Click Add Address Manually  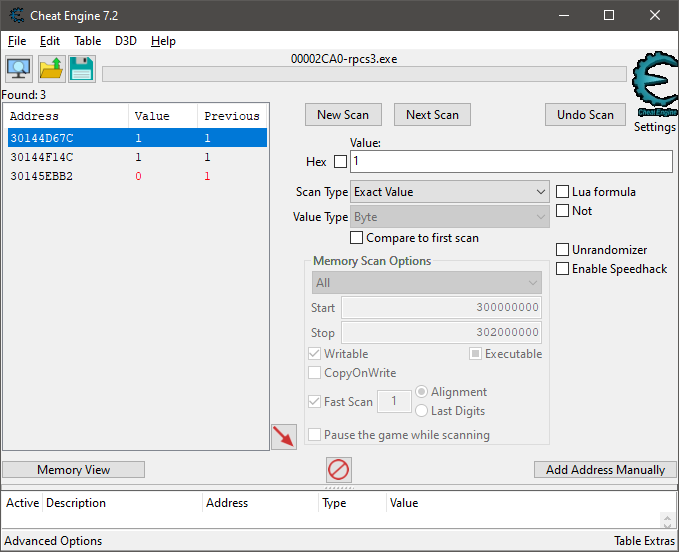(x=605, y=470)
